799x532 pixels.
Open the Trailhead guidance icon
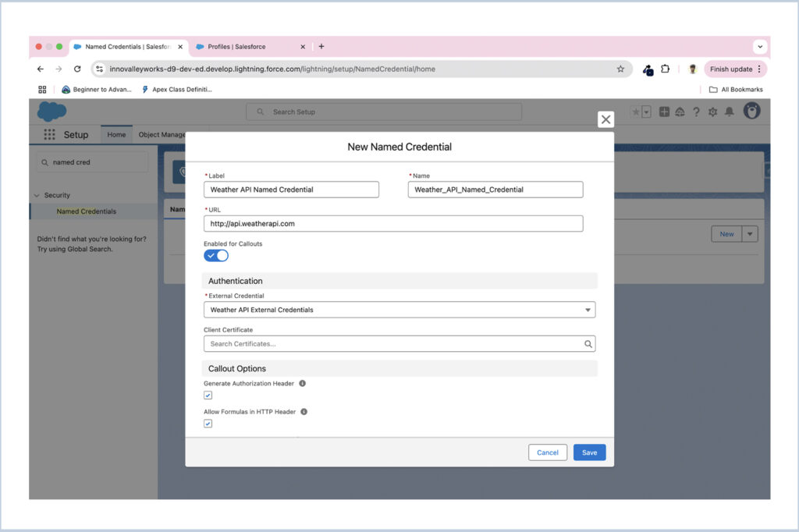click(x=680, y=112)
